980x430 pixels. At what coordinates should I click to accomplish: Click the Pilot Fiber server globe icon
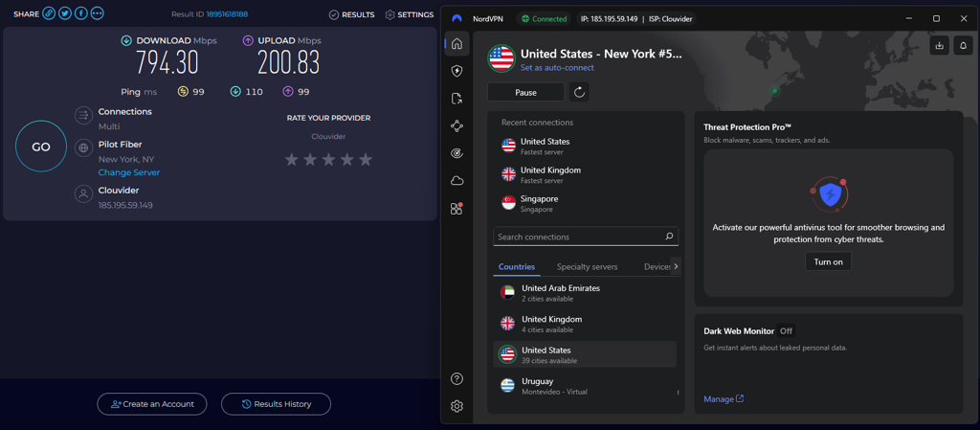[x=83, y=148]
